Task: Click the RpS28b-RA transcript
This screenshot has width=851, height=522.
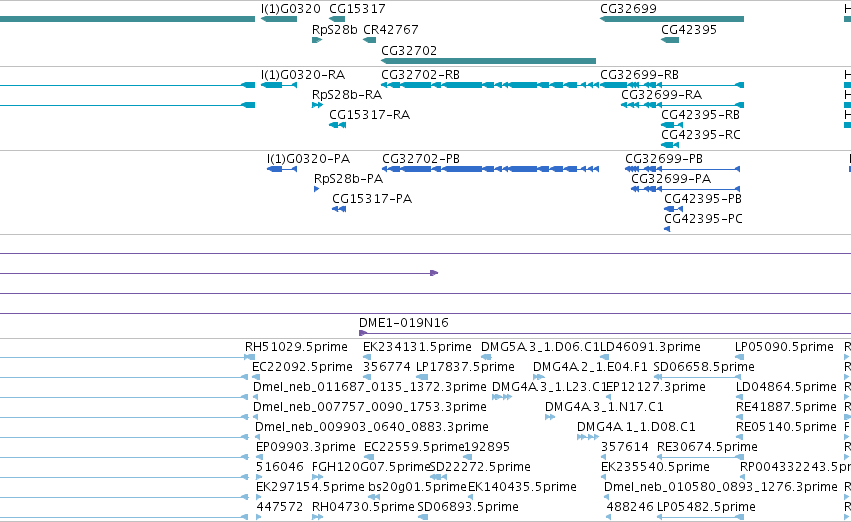Action: [317, 105]
